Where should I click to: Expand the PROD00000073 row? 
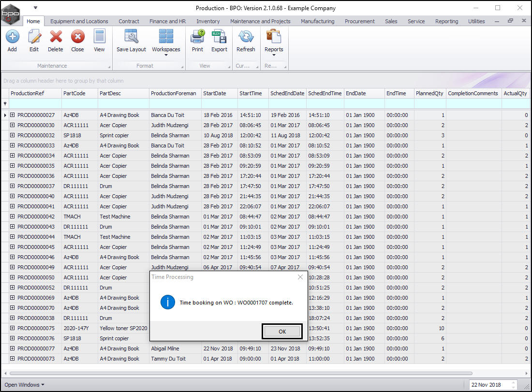tap(13, 359)
